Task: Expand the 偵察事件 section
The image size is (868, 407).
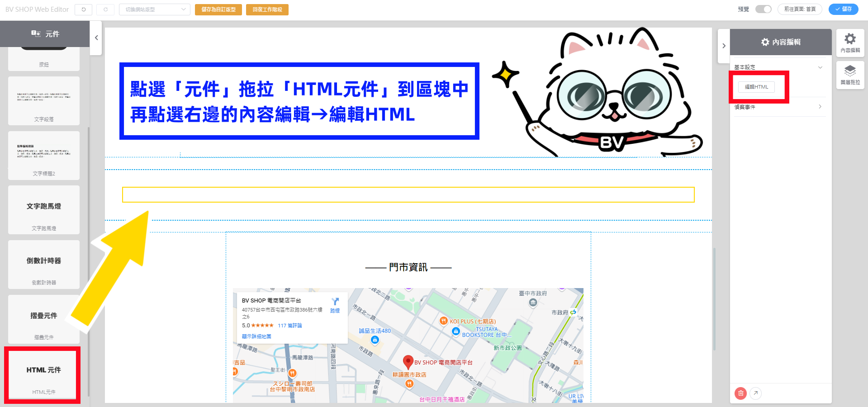Action: point(778,107)
